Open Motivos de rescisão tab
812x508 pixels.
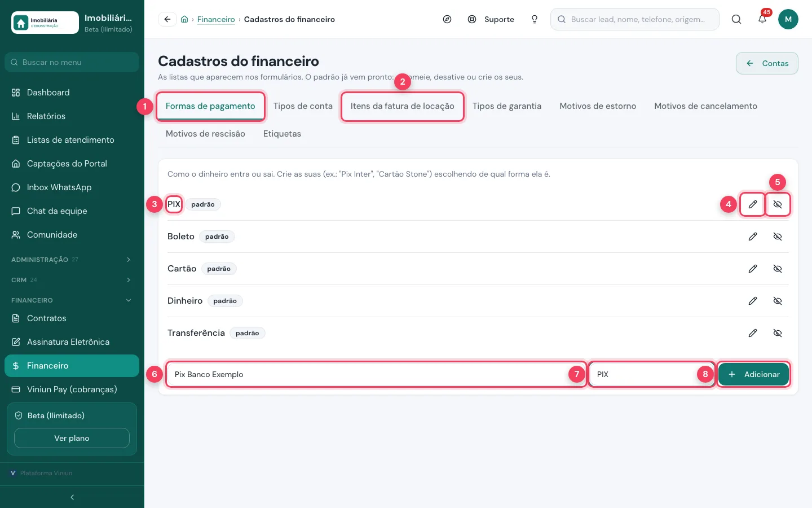205,134
